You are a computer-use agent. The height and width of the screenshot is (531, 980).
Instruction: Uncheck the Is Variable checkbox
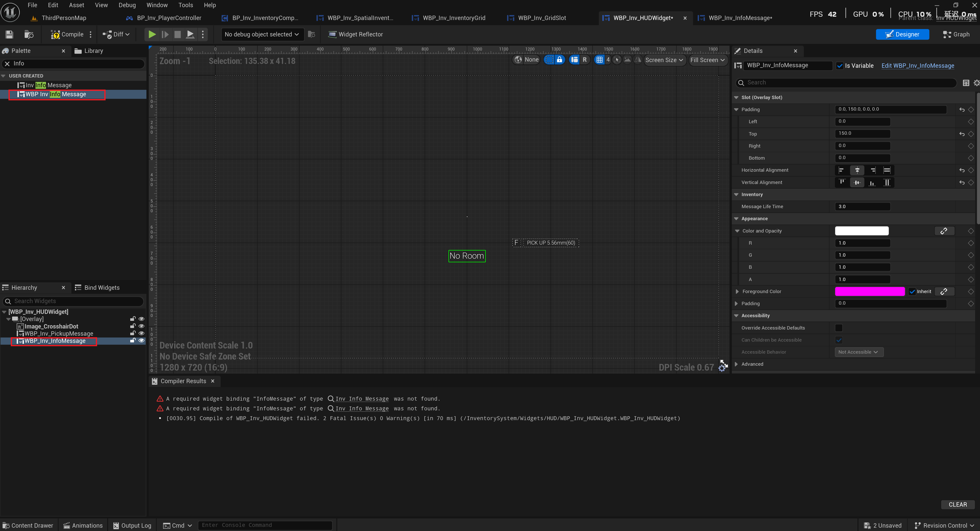point(840,66)
